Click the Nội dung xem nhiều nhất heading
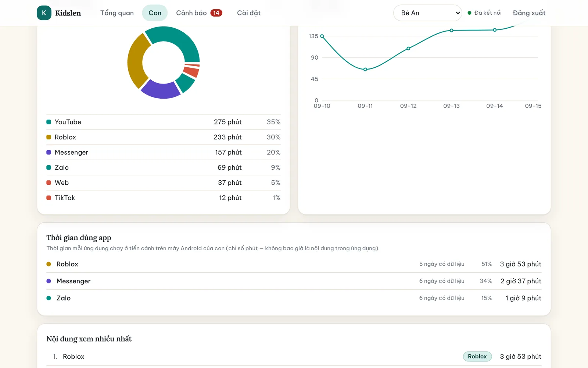 click(x=89, y=339)
